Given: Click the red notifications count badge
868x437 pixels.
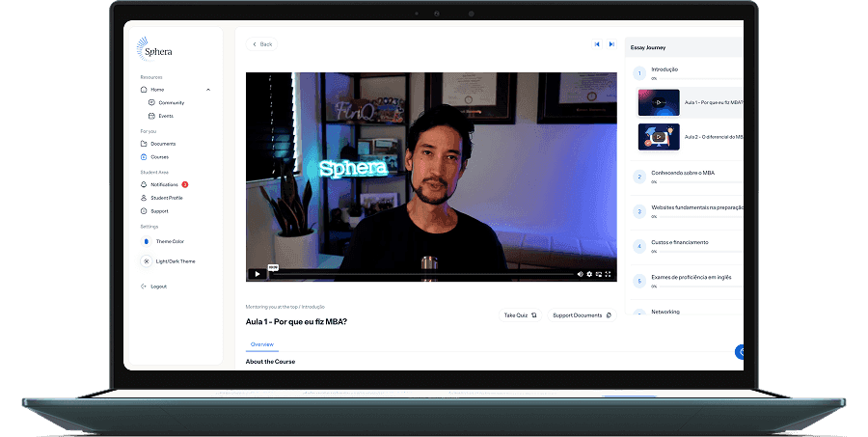Looking at the screenshot, I should click(x=185, y=184).
